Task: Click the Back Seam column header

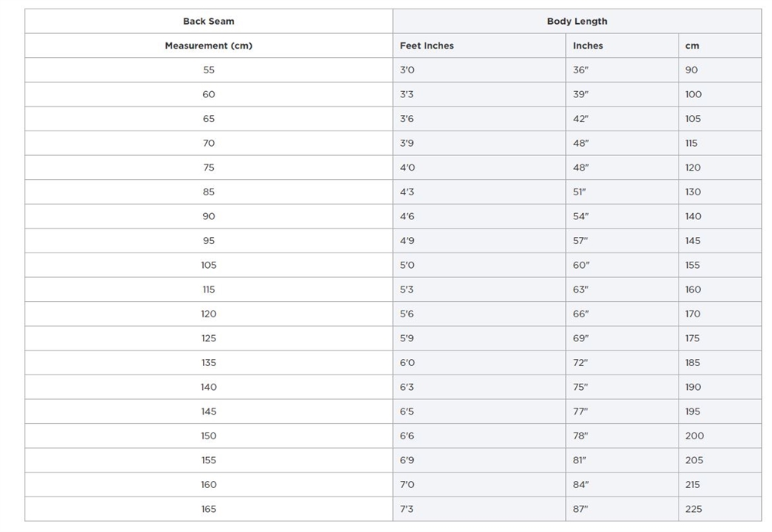Action: pyautogui.click(x=208, y=22)
